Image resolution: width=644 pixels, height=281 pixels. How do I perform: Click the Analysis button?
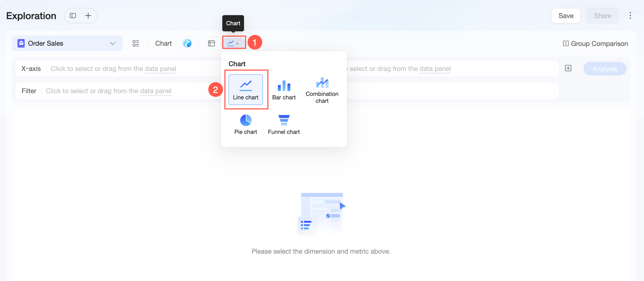[x=605, y=69]
